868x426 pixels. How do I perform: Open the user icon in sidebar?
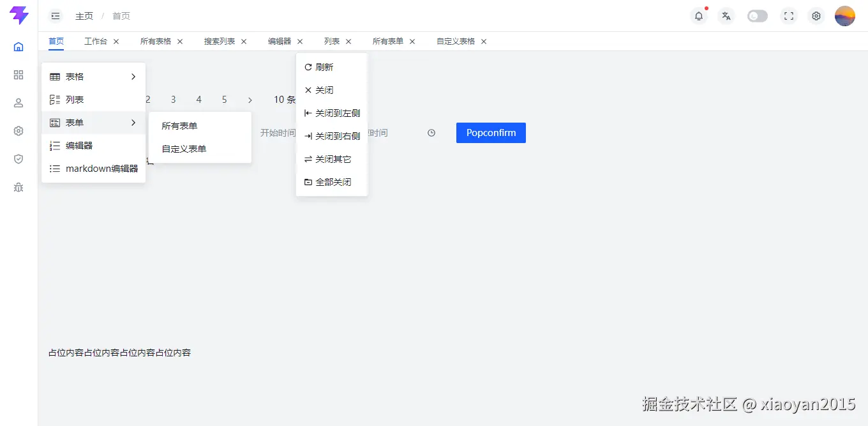[x=19, y=103]
